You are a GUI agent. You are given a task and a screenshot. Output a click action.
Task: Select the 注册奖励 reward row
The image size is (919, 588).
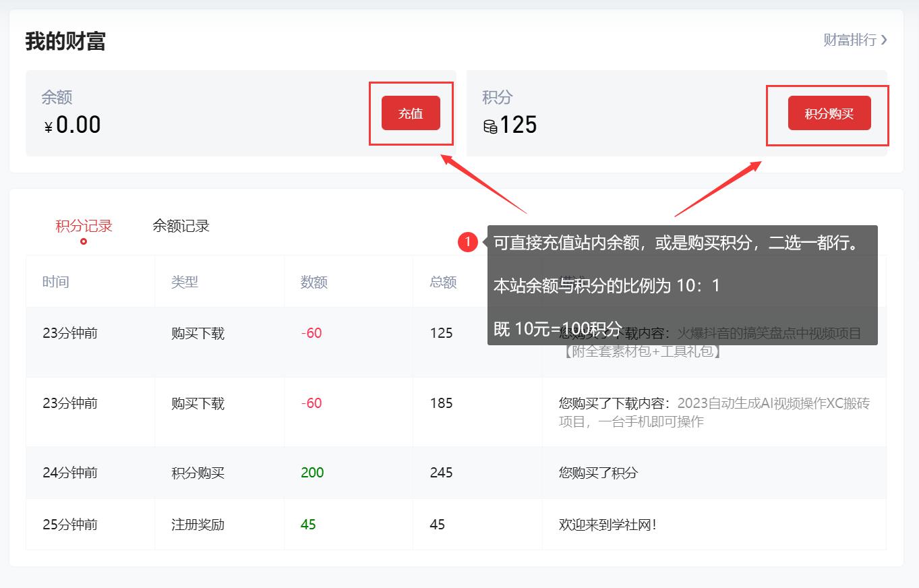click(x=198, y=524)
